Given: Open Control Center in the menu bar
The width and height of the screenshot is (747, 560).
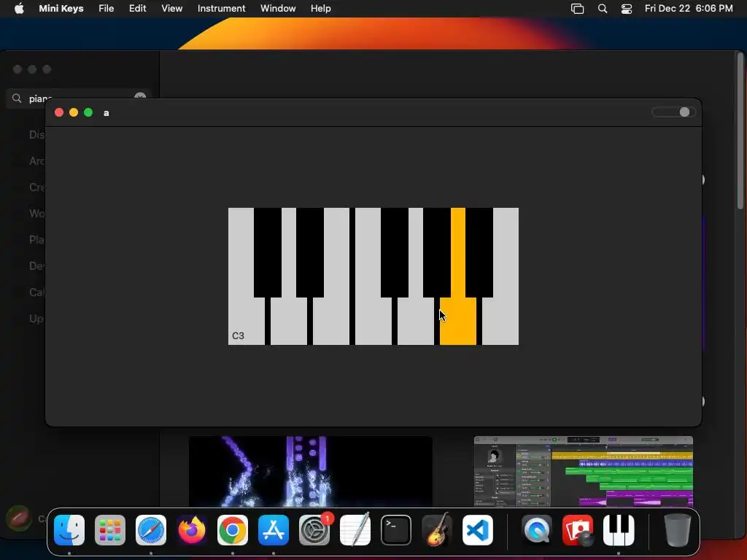Looking at the screenshot, I should tap(627, 9).
